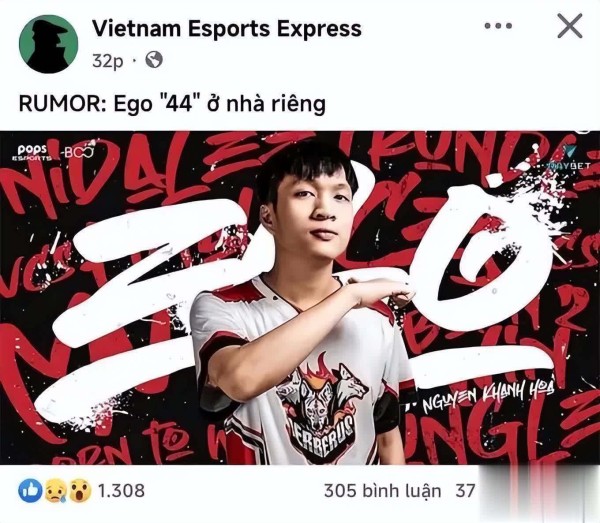Click the BC infinity logo in the poster
Screen dimensions: 600x523
(x=78, y=152)
